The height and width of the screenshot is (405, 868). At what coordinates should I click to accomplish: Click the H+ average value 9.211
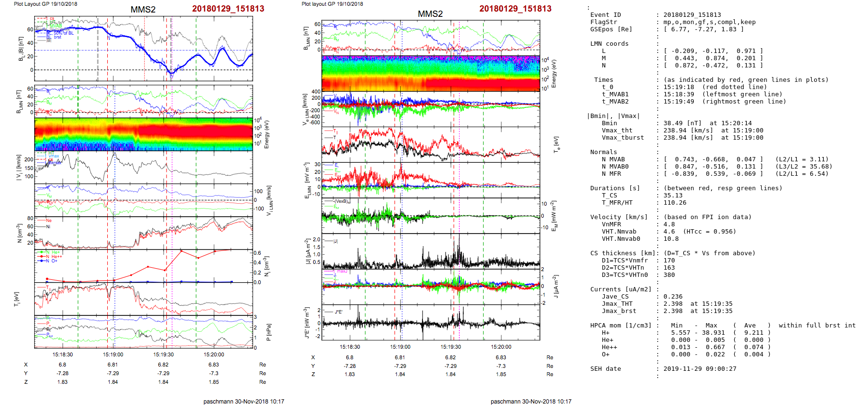[754, 333]
